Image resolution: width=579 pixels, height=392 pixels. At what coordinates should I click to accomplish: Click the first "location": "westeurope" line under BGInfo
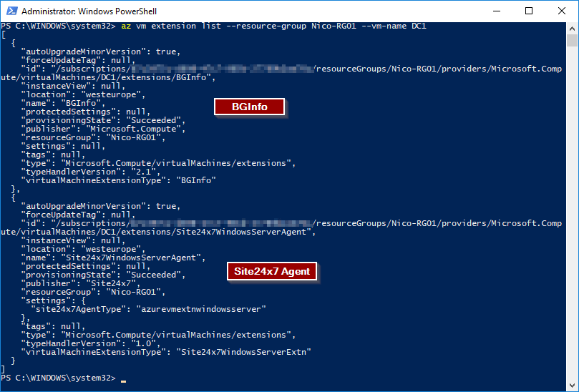83,94
